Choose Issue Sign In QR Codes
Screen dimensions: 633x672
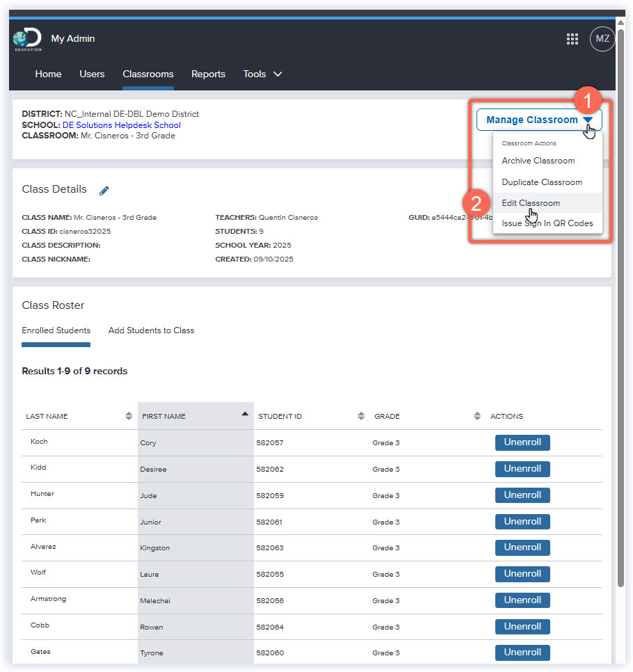(x=547, y=223)
